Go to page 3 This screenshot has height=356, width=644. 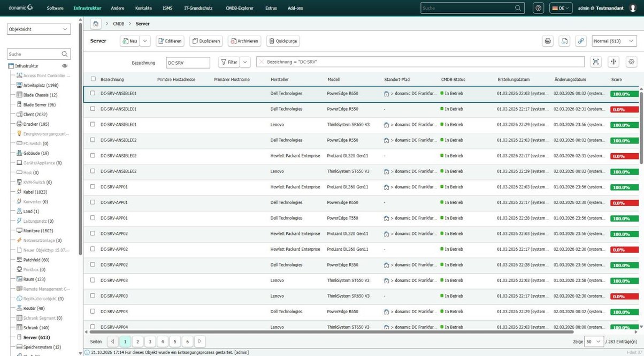click(150, 342)
